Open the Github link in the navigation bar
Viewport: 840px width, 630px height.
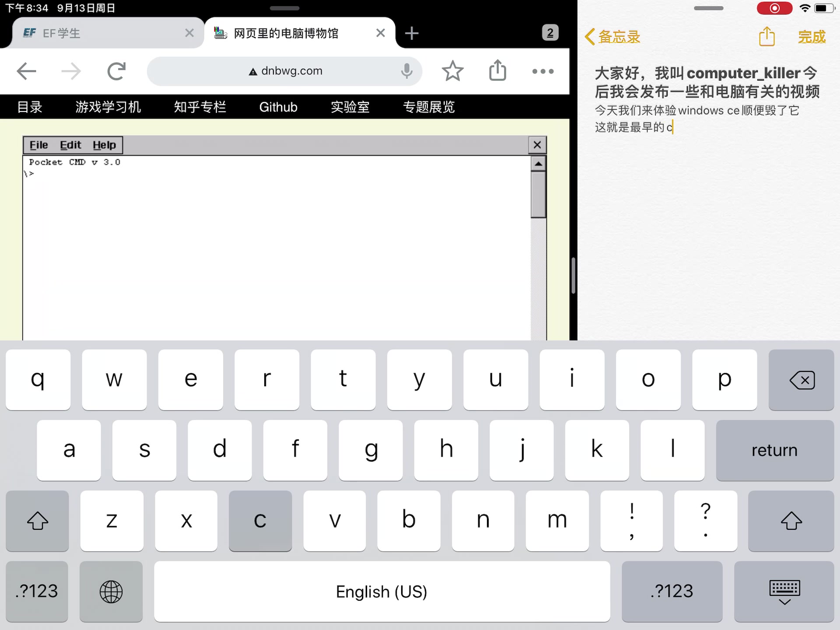[x=278, y=107]
